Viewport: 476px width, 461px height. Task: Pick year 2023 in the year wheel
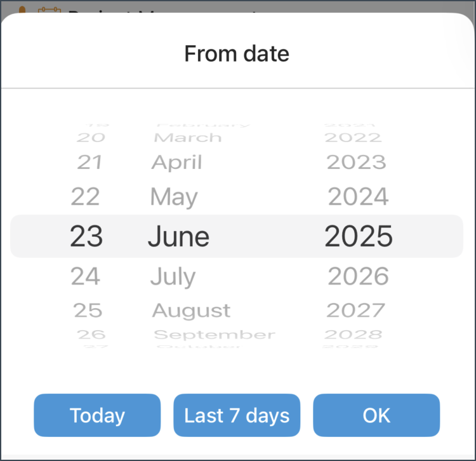[x=357, y=162]
